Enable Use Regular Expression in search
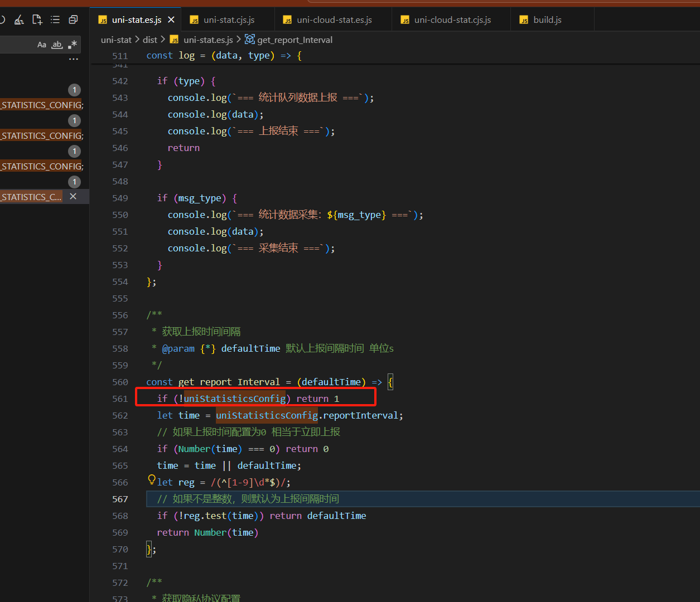700x602 pixels. (73, 45)
